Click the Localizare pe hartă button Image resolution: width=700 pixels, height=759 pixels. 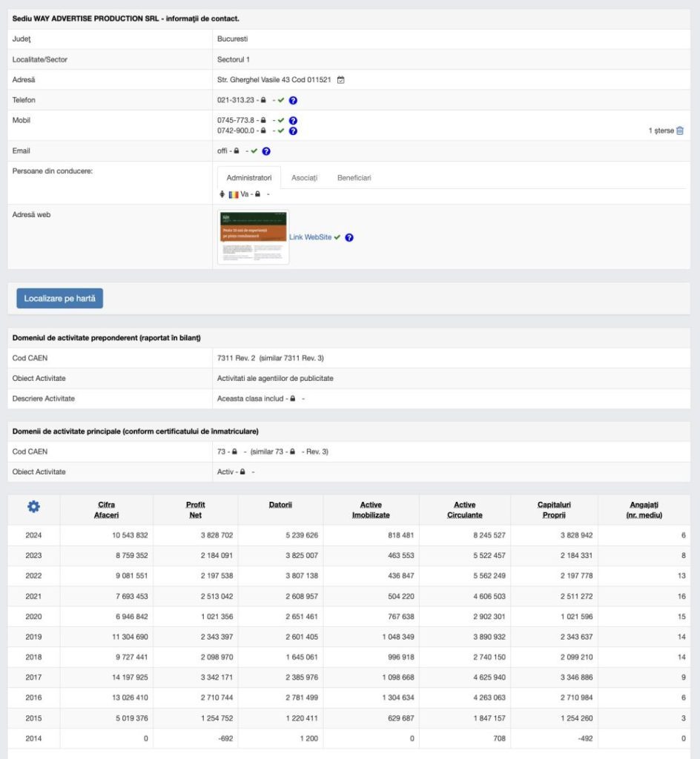(x=60, y=298)
